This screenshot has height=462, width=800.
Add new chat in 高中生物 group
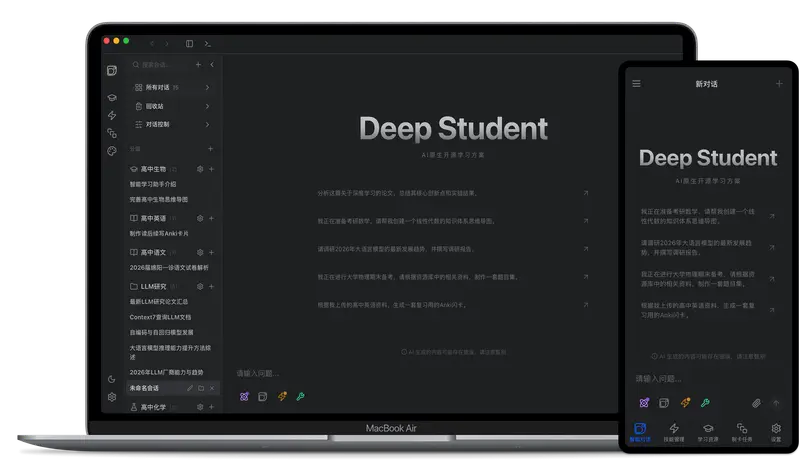pyautogui.click(x=211, y=169)
